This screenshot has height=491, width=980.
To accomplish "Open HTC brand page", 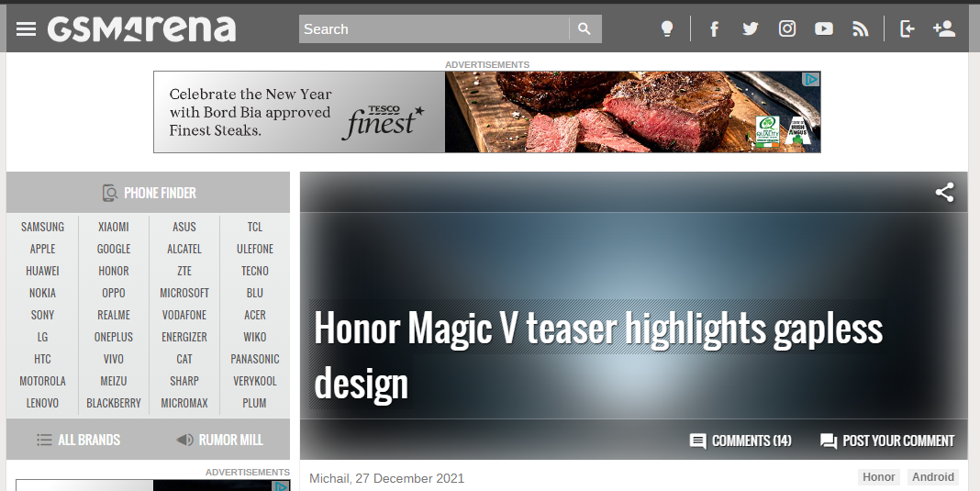I will pyautogui.click(x=42, y=359).
